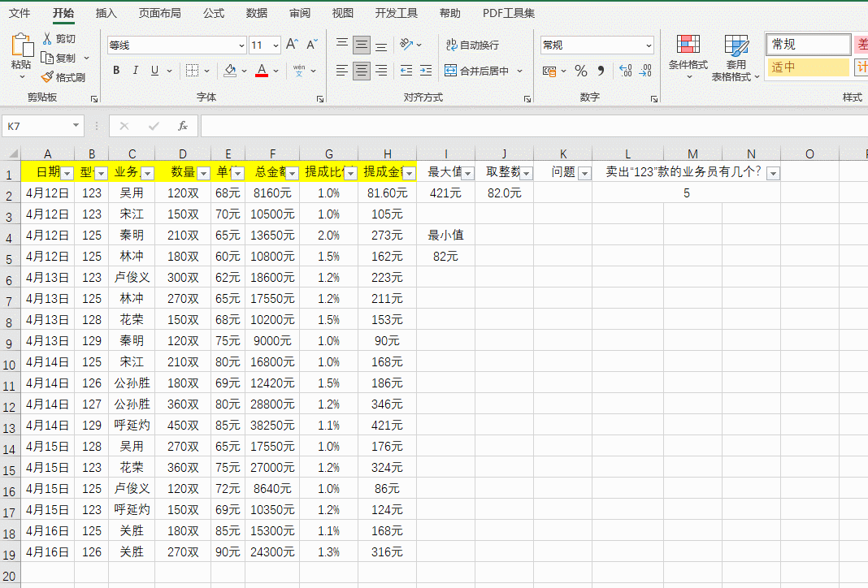
Task: Click the Insert Function fx icon
Action: pos(183,126)
